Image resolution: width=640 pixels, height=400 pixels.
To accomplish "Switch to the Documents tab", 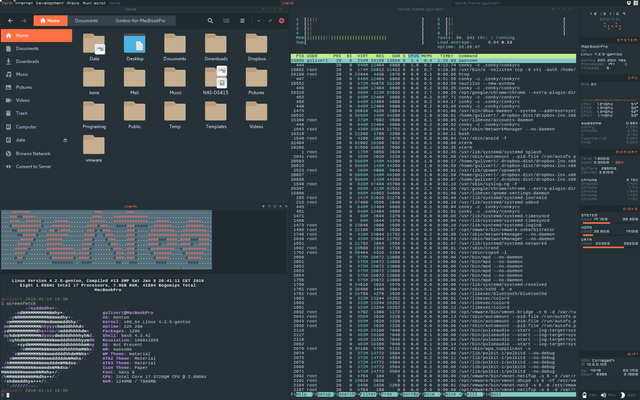I will click(86, 20).
